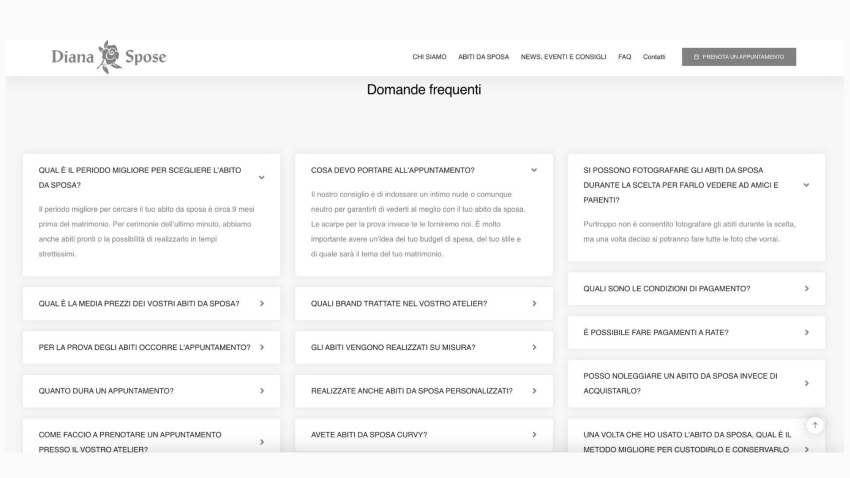This screenshot has height=478, width=850.
Task: Go to 'News, eventi e consigli' page
Action: pos(563,57)
